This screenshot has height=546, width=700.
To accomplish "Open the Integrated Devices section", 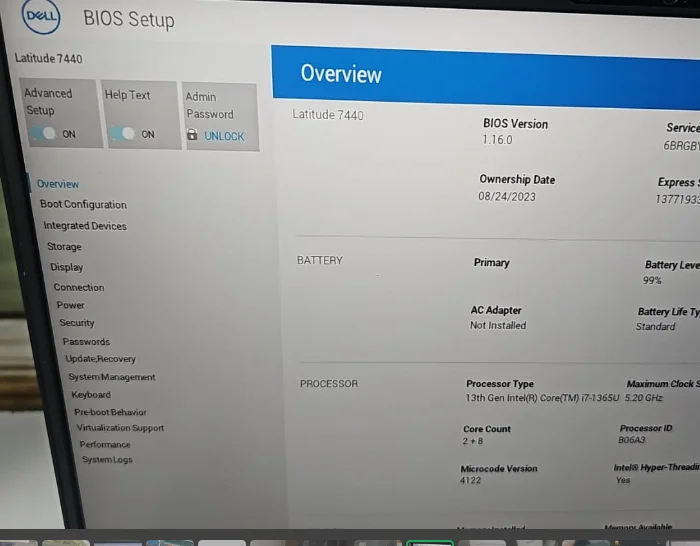I will (x=85, y=226).
